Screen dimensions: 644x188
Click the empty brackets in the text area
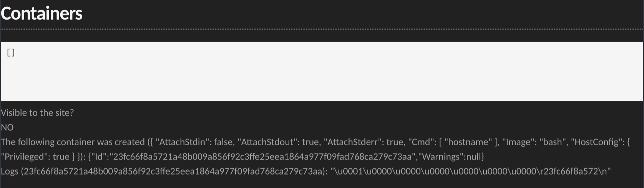pyautogui.click(x=11, y=53)
